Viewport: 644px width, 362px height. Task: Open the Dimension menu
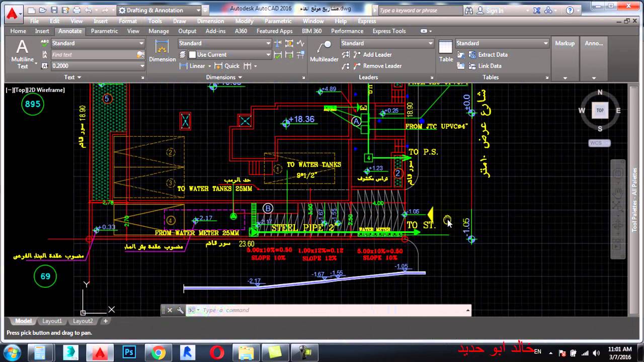tap(210, 21)
